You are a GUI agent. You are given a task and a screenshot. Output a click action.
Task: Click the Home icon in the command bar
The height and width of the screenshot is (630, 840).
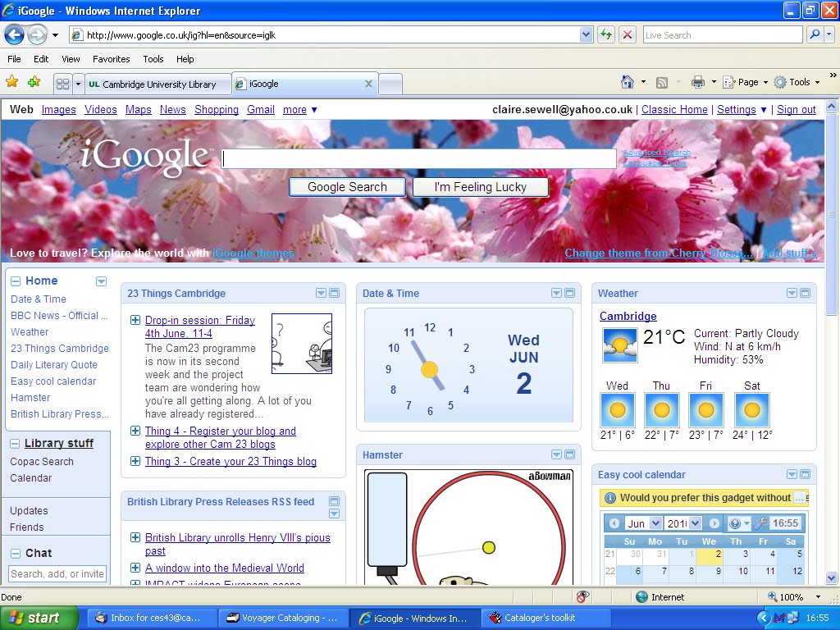click(628, 82)
